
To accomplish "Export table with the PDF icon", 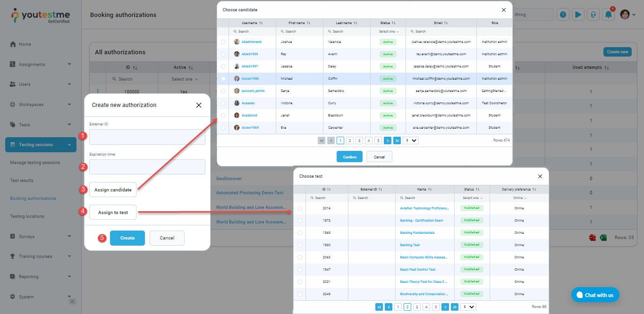I will click(x=592, y=238).
